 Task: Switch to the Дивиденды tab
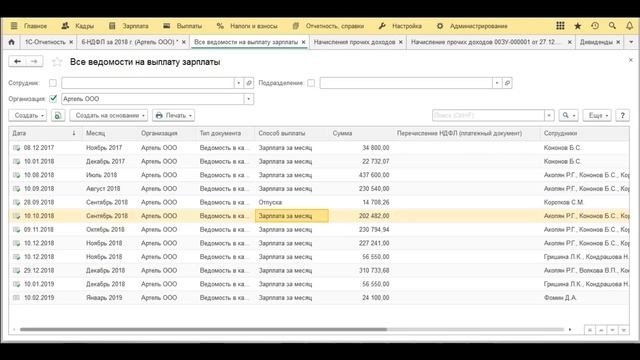point(596,42)
